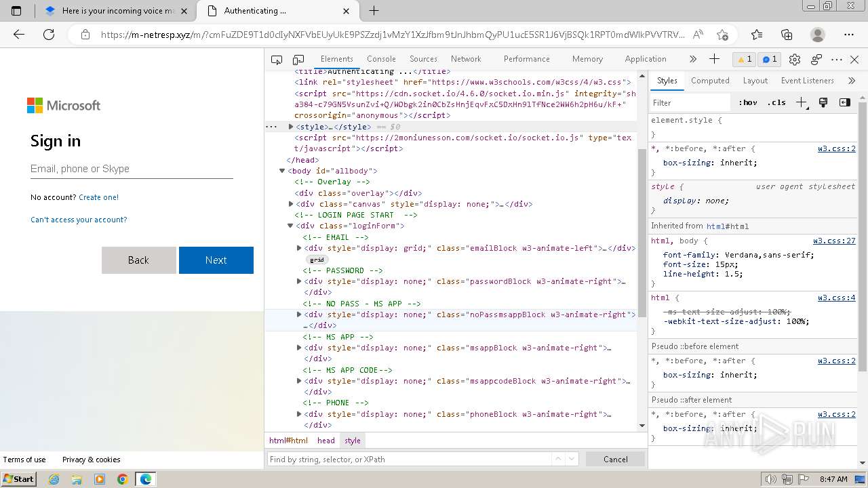
Task: Click the Next button
Action: pos(216,260)
